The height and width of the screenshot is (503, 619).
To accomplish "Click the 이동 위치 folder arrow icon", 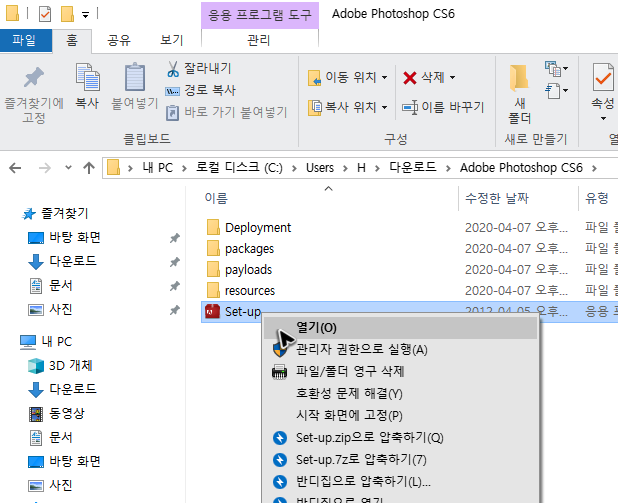I will (315, 78).
